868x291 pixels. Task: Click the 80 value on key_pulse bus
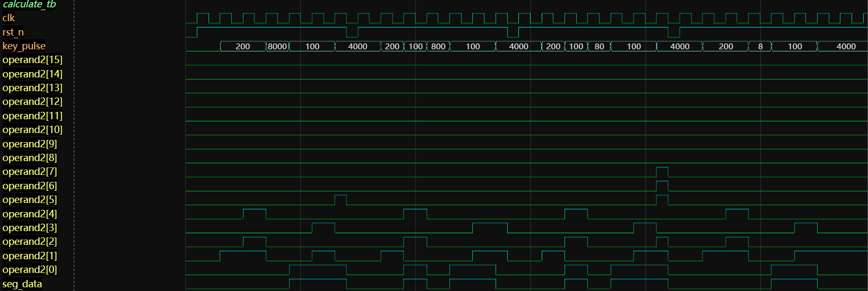point(600,47)
